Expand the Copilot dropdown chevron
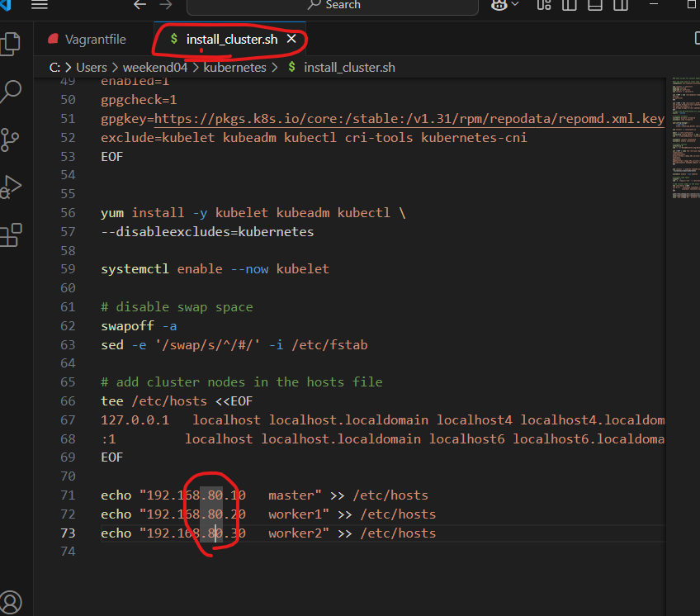The width and height of the screenshot is (700, 616). 515,4
